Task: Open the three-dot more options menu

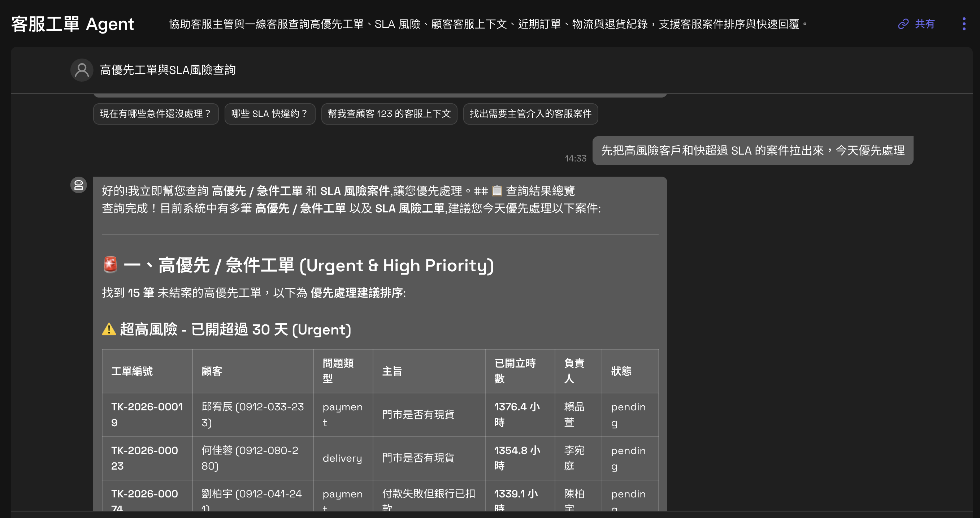Action: coord(964,24)
